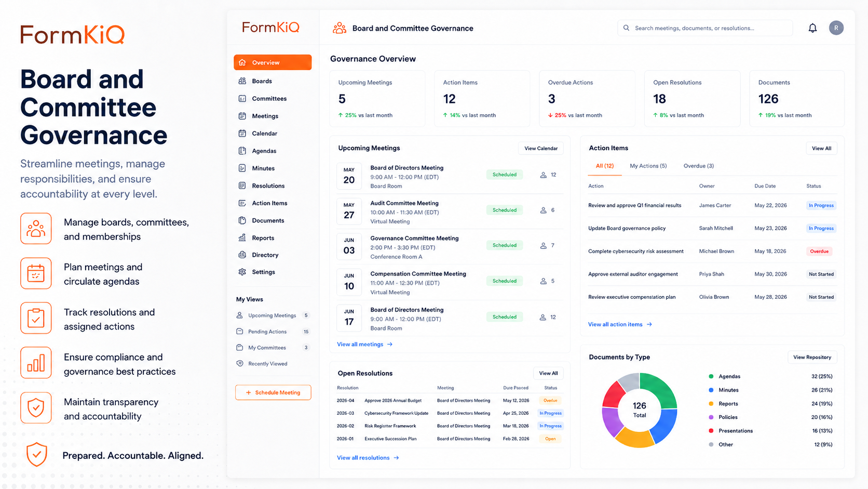Click the blue Minutes legend dot
Viewport: 868px width, 489px height.
pos(711,390)
